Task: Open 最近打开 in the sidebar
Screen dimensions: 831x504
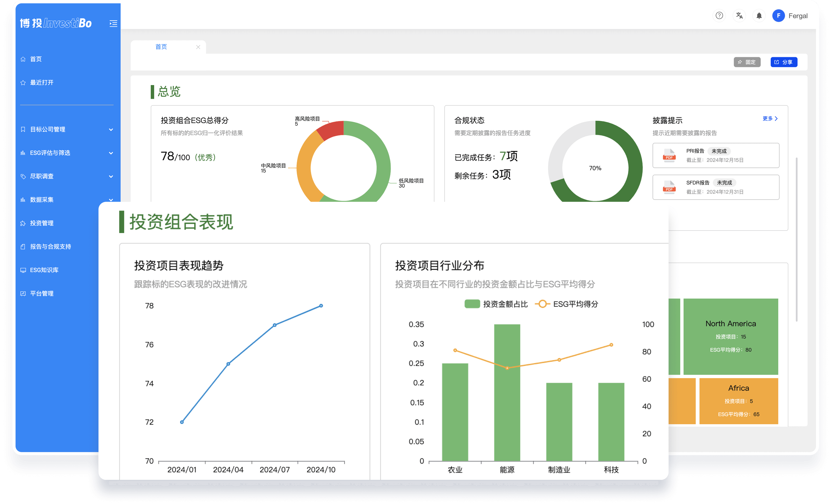Action: (x=41, y=83)
